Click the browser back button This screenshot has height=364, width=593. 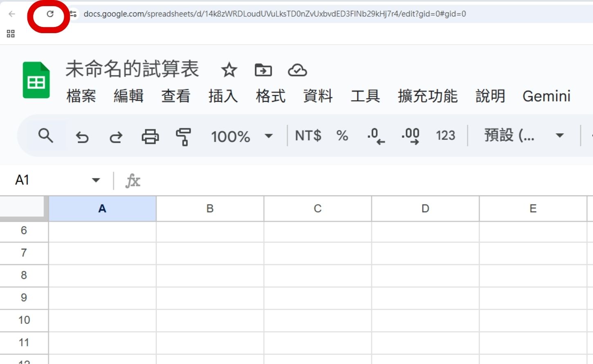coord(12,13)
